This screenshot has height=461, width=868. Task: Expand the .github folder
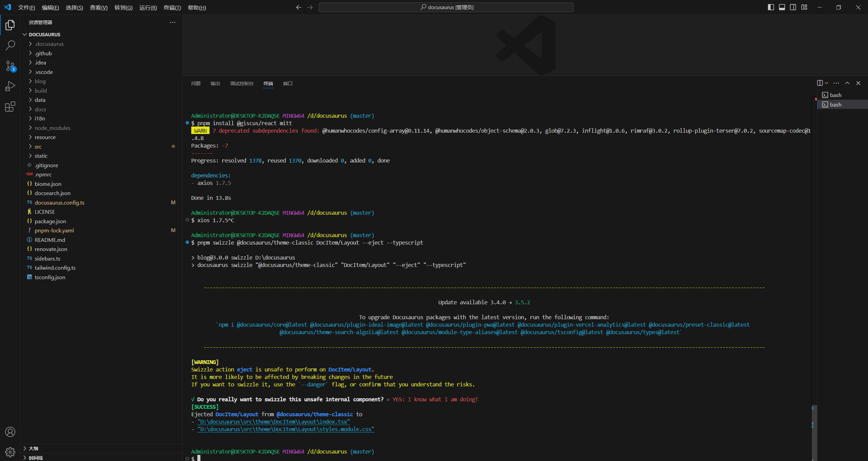tap(101, 53)
